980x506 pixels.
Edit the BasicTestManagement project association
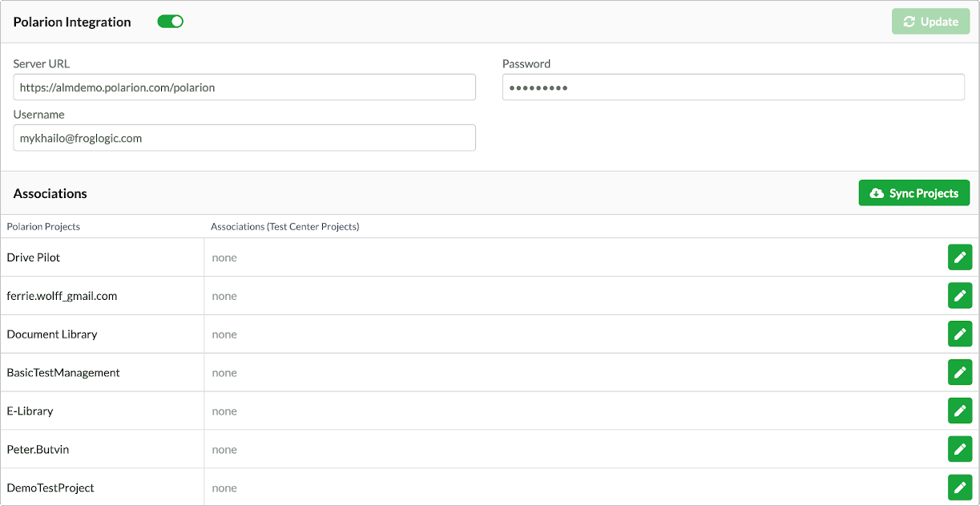coord(959,372)
